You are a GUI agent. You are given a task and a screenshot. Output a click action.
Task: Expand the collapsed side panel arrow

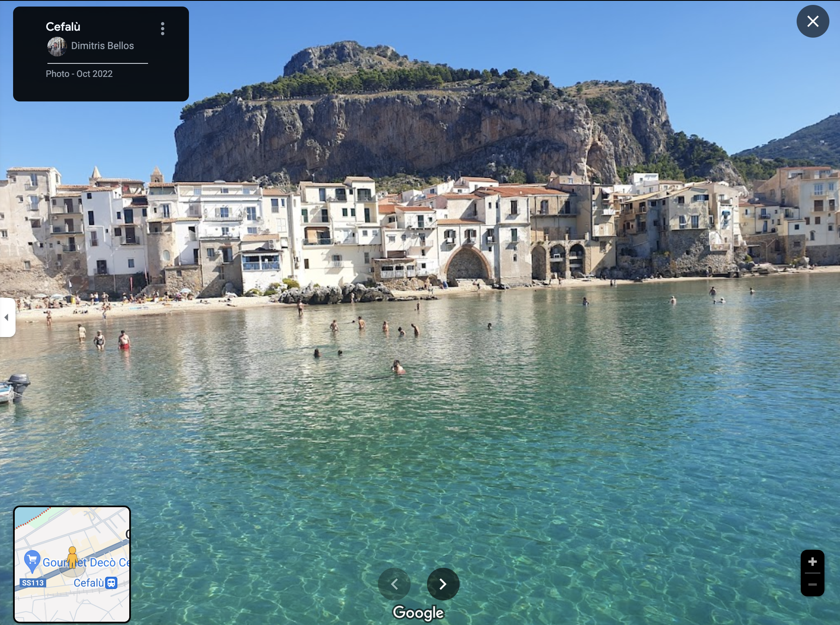[7, 317]
